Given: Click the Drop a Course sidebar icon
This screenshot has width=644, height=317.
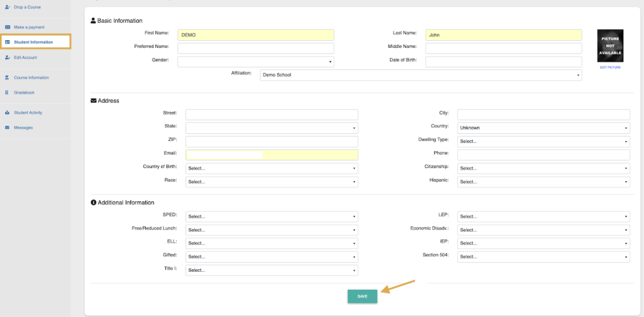Looking at the screenshot, I should pyautogui.click(x=8, y=7).
